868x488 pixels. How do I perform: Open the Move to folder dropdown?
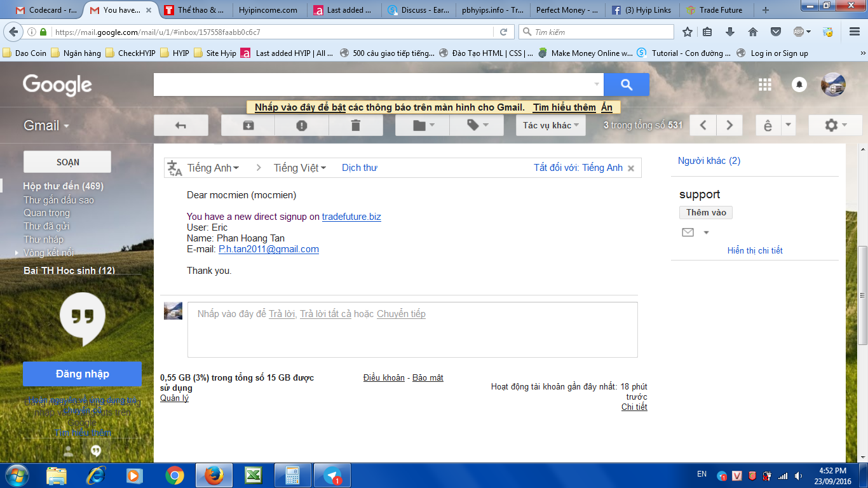coord(423,125)
